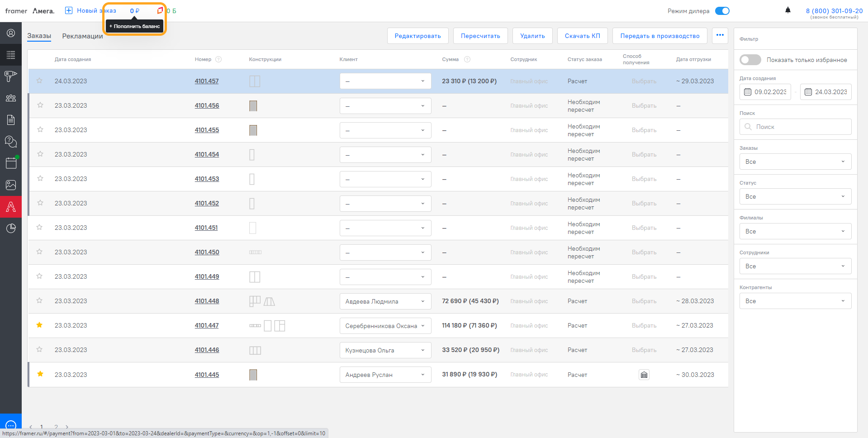
Task: Open calendar icon for end date 24.03.2023
Action: coord(808,92)
